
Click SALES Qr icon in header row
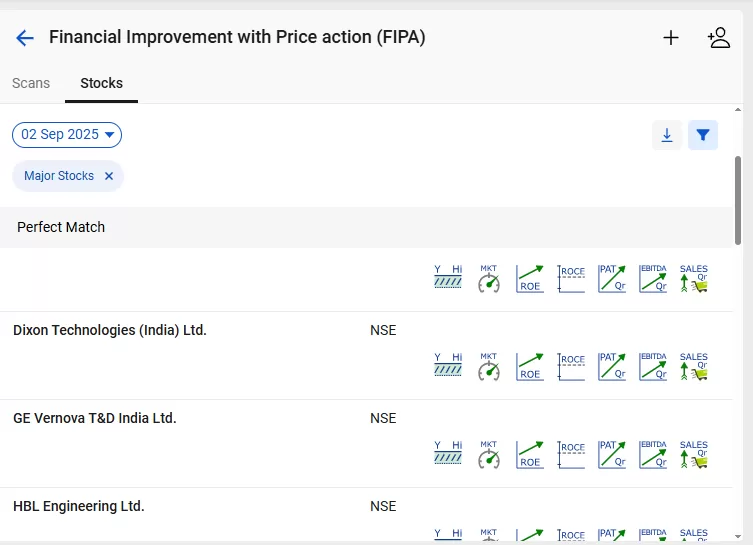coord(694,279)
